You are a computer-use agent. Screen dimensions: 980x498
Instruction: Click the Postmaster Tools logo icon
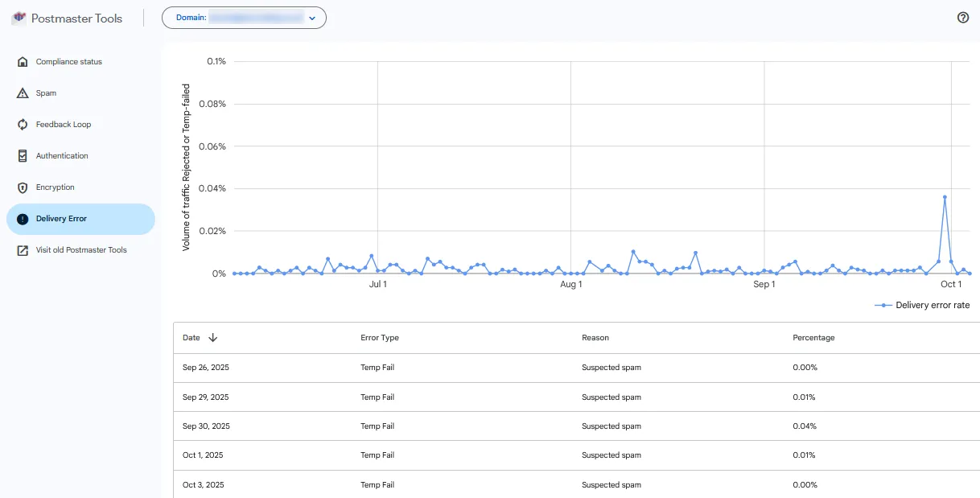(19, 18)
